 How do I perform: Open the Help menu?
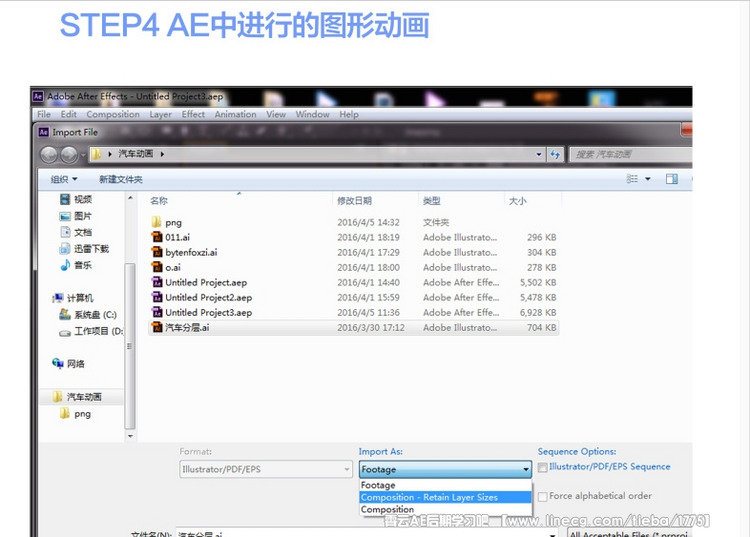(x=349, y=114)
